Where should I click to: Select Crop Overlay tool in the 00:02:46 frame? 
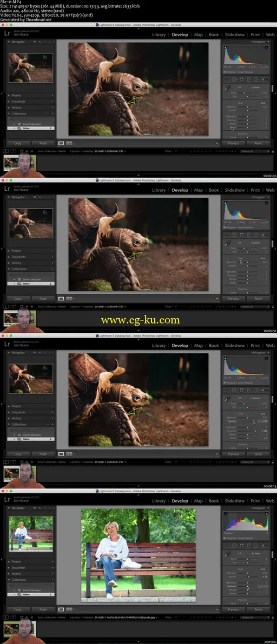(x=227, y=79)
